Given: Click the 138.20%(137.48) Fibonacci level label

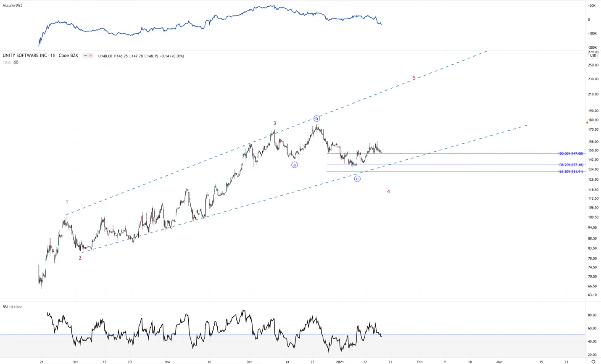Looking at the screenshot, I should click(571, 165).
